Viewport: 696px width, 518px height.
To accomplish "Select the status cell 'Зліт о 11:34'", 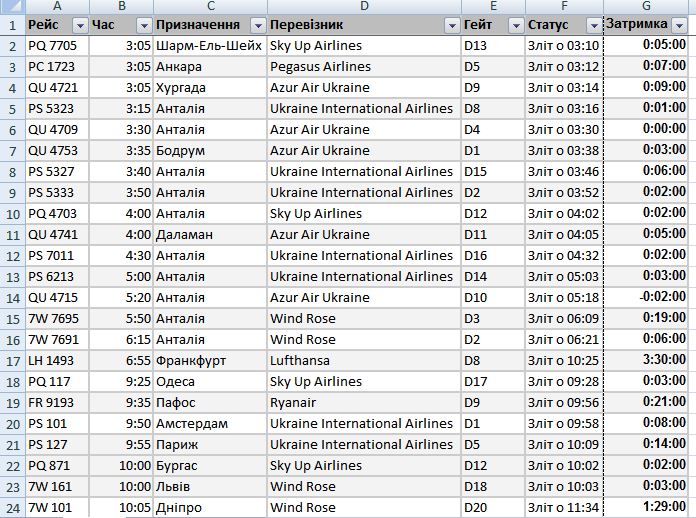I will [x=563, y=508].
